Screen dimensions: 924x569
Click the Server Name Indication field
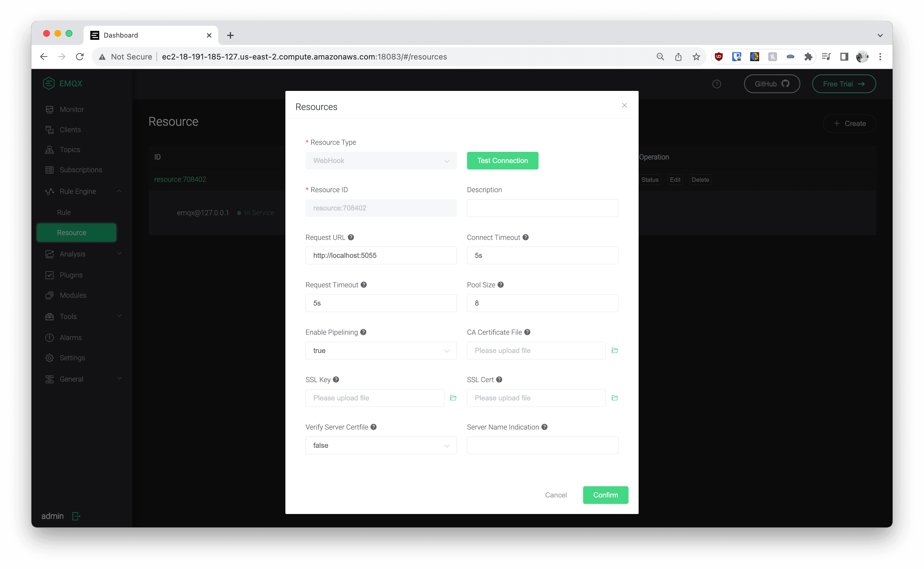pyautogui.click(x=542, y=445)
